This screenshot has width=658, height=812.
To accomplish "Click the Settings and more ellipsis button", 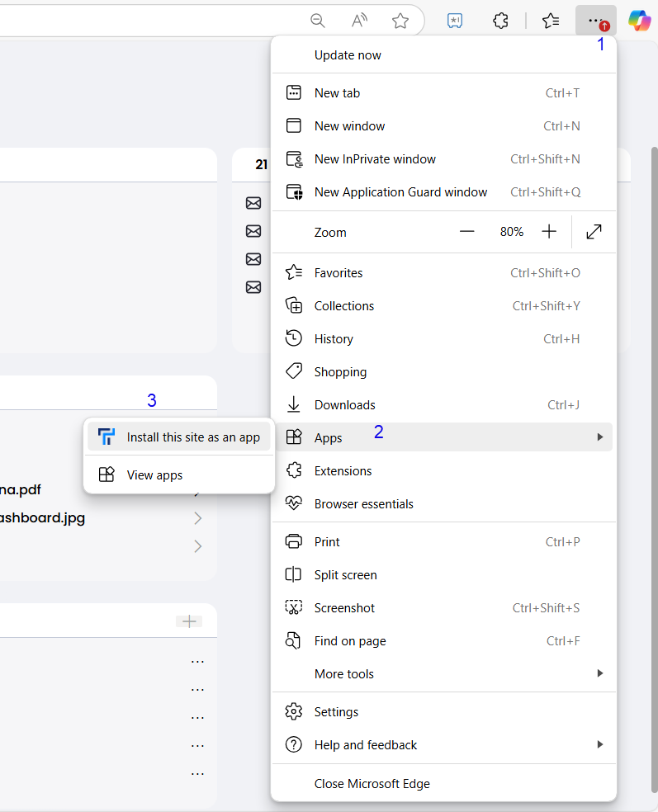I will [x=596, y=21].
